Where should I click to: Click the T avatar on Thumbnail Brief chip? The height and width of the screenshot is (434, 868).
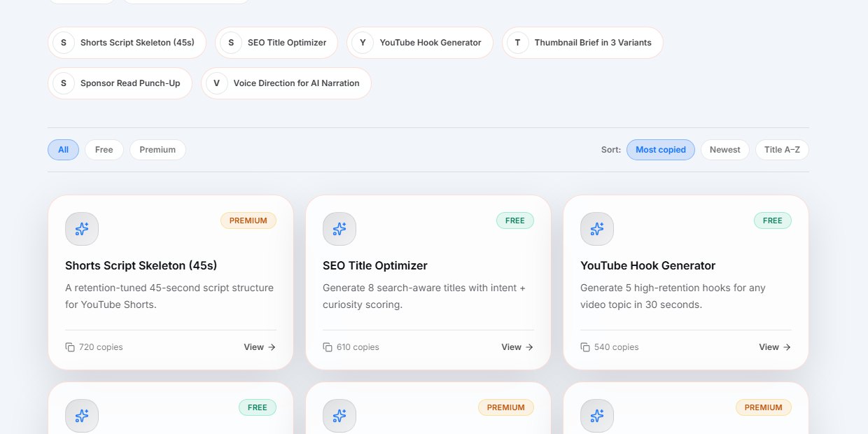[517, 43]
